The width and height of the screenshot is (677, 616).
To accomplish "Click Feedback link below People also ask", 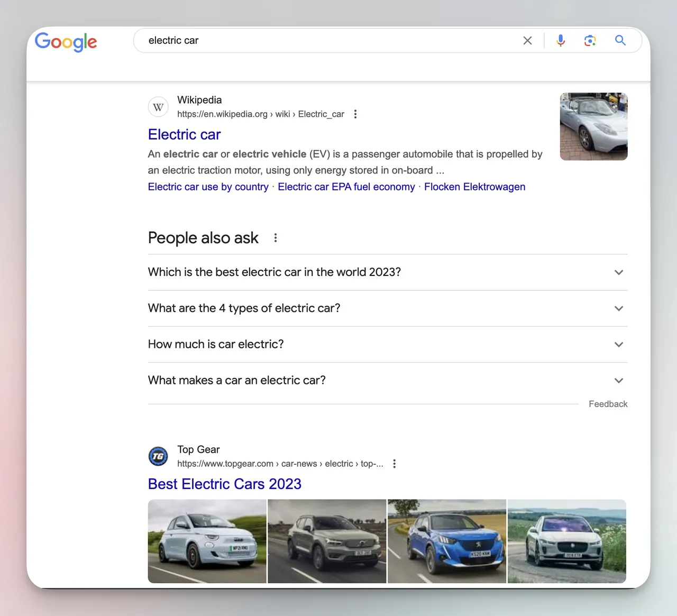I will (x=608, y=404).
